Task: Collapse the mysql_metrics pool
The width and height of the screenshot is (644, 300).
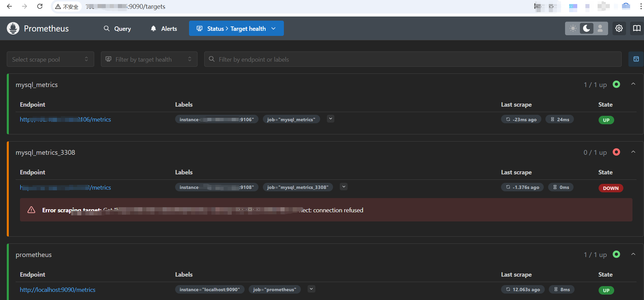Action: click(633, 84)
